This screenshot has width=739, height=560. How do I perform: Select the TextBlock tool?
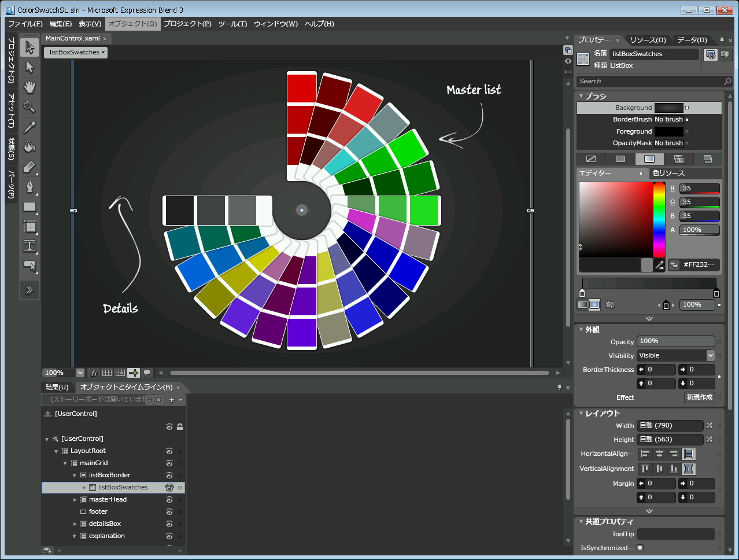click(29, 246)
